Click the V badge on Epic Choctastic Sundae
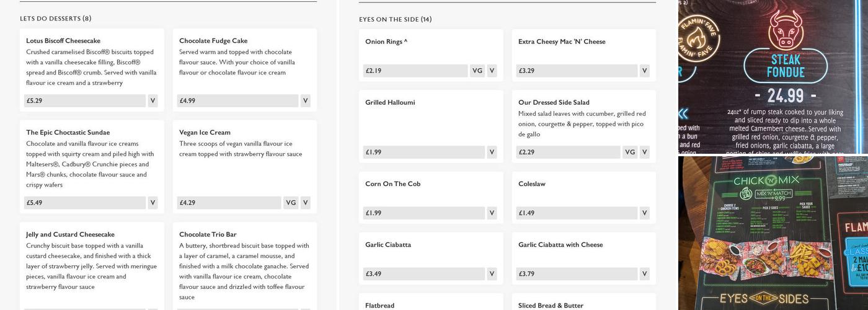The width and height of the screenshot is (868, 310). tap(153, 203)
